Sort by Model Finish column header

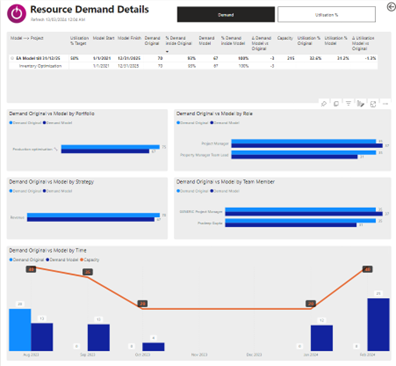click(129, 38)
